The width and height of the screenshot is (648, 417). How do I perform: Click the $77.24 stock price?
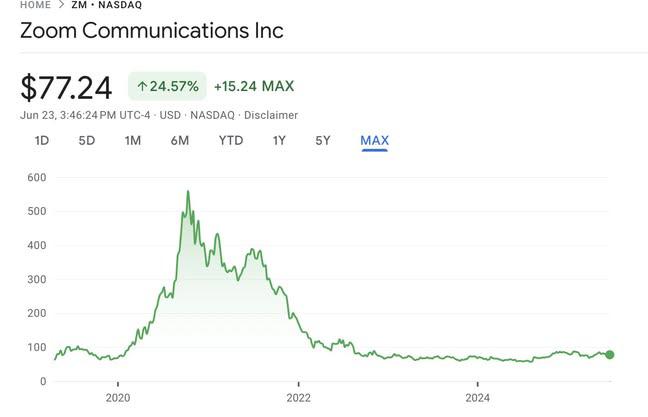pyautogui.click(x=66, y=88)
